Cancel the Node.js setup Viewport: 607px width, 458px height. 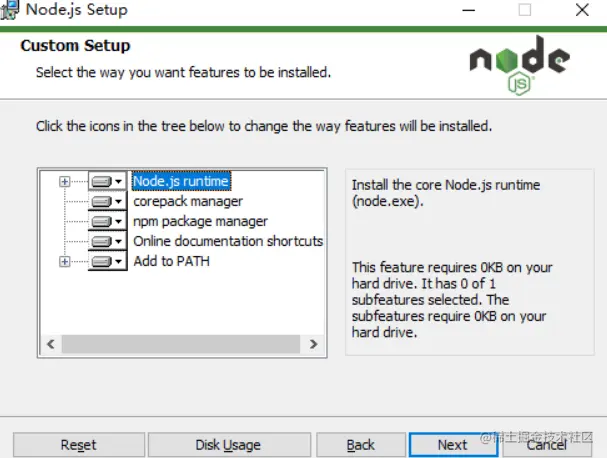(x=547, y=445)
